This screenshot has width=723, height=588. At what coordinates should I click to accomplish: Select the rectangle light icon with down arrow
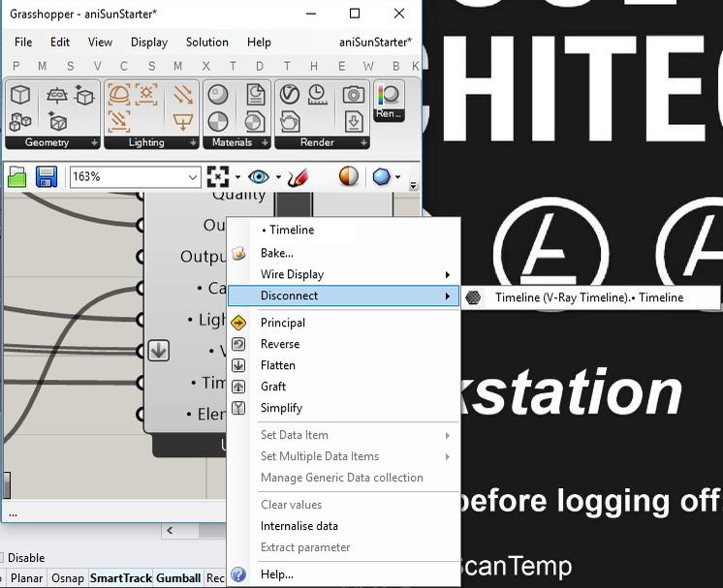point(183,123)
